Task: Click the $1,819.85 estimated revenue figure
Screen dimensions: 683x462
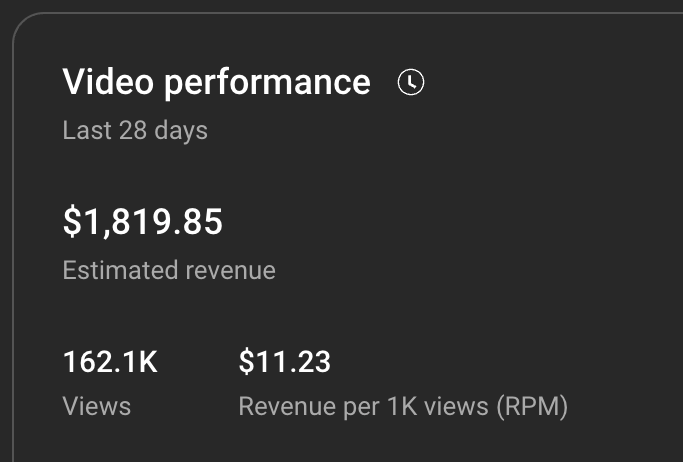Action: tap(143, 222)
